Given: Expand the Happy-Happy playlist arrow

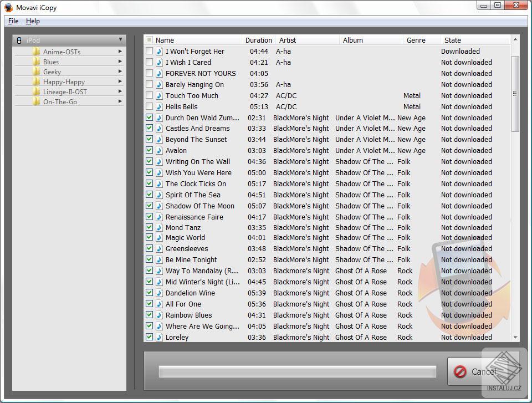Looking at the screenshot, I should click(x=120, y=81).
